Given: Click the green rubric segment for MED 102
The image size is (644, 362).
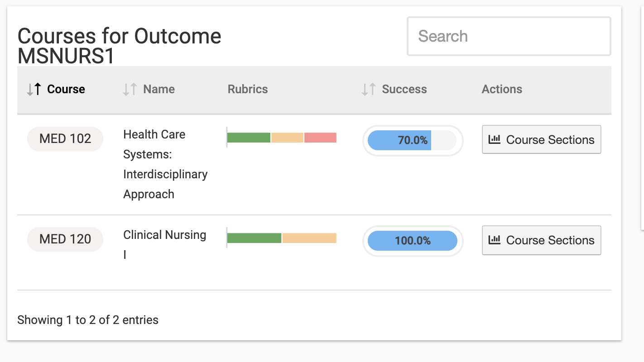Looking at the screenshot, I should pyautogui.click(x=249, y=138).
